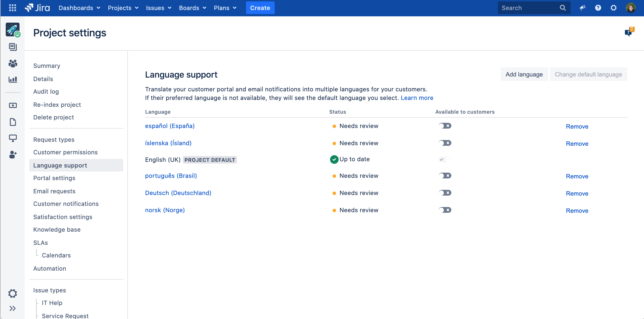
Task: Open the help question mark icon
Action: tap(598, 8)
